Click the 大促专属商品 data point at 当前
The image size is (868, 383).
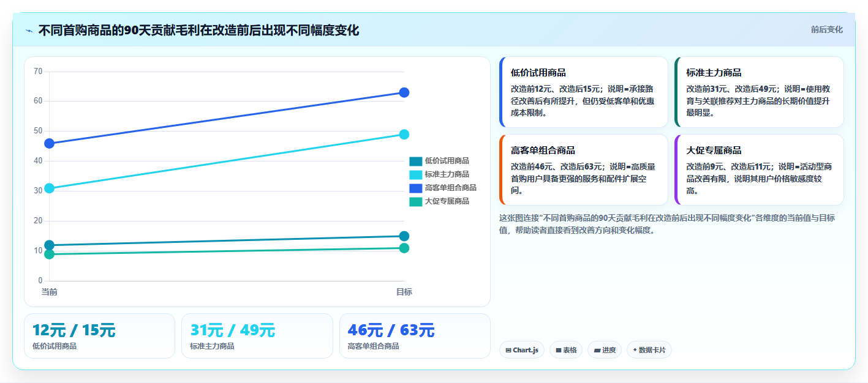pyautogui.click(x=50, y=254)
